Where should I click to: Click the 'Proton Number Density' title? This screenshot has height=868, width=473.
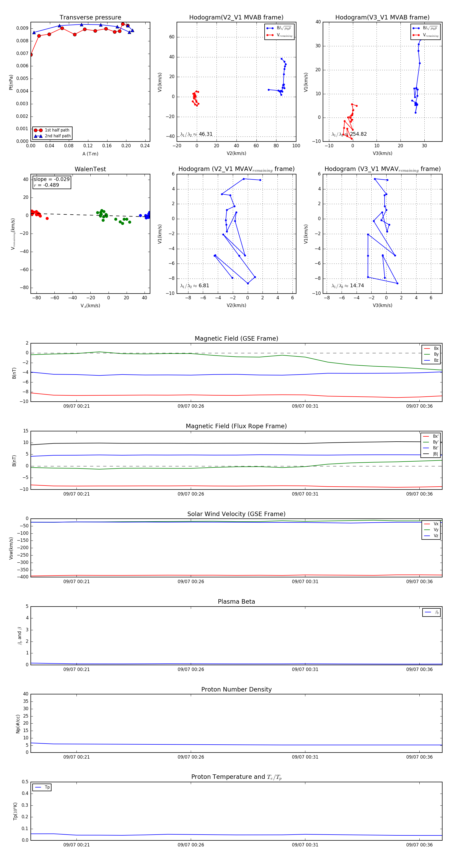[x=236, y=689]
